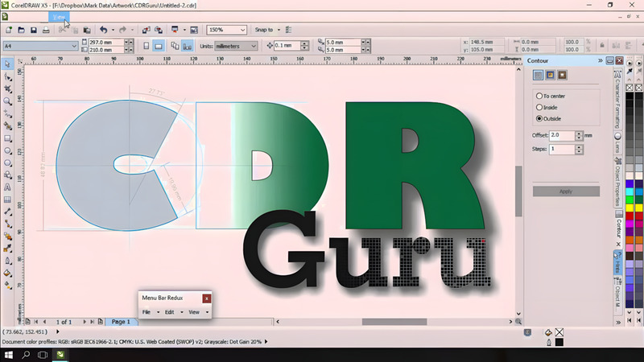Screen dimensions: 644x362
Task: Open the View menu in menu bar
Action: point(59,16)
